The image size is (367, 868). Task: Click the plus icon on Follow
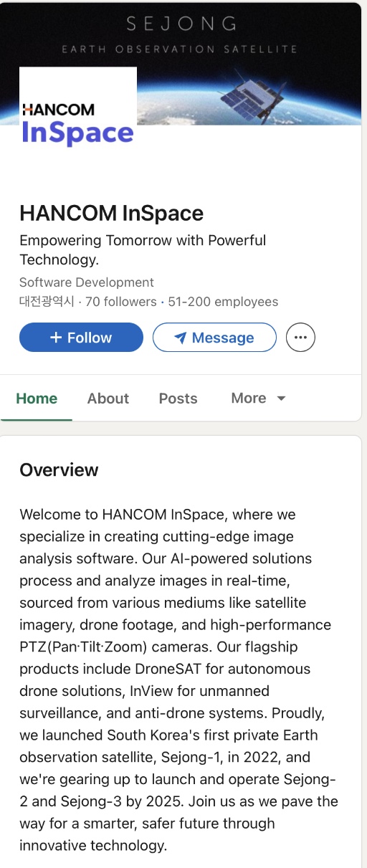click(56, 338)
